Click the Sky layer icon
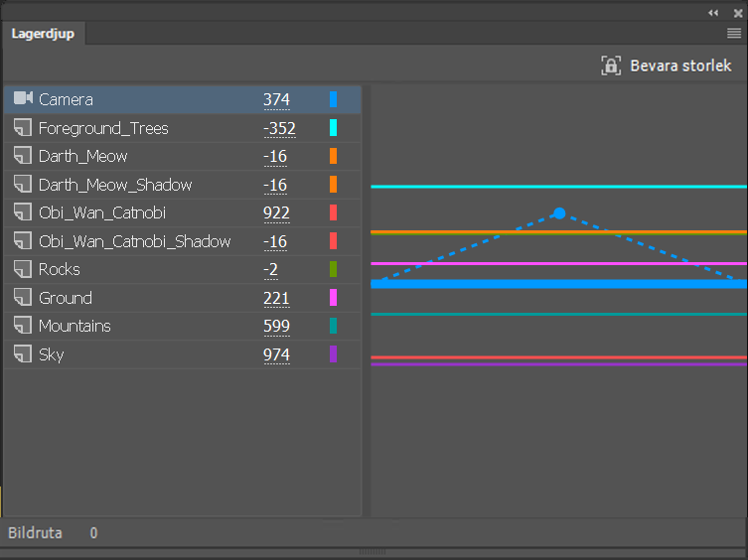748x560 pixels. point(23,354)
